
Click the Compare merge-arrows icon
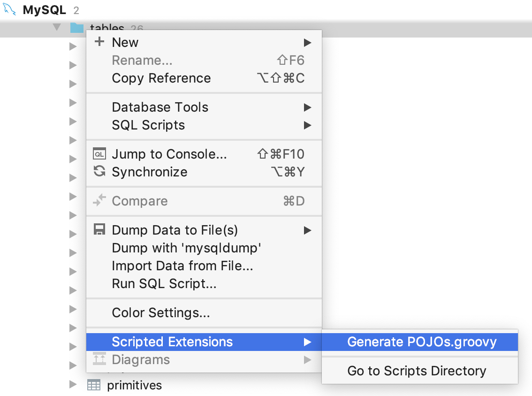[x=99, y=201]
